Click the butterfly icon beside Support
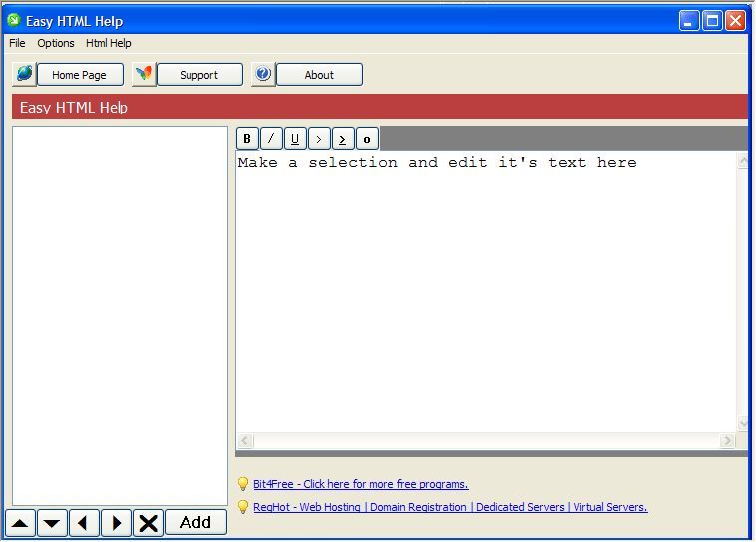Image resolution: width=756 pixels, height=542 pixels. [x=144, y=74]
